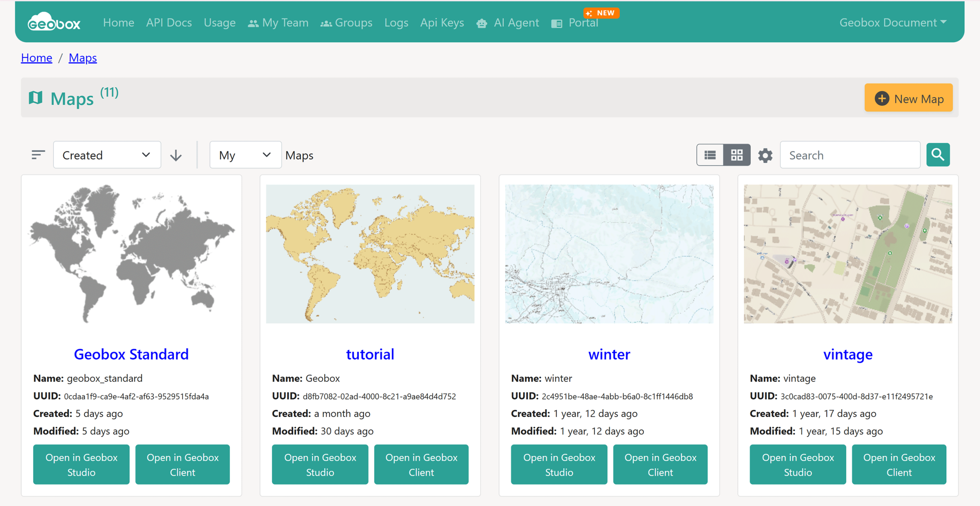Switch to list view
980x506 pixels.
click(x=710, y=155)
